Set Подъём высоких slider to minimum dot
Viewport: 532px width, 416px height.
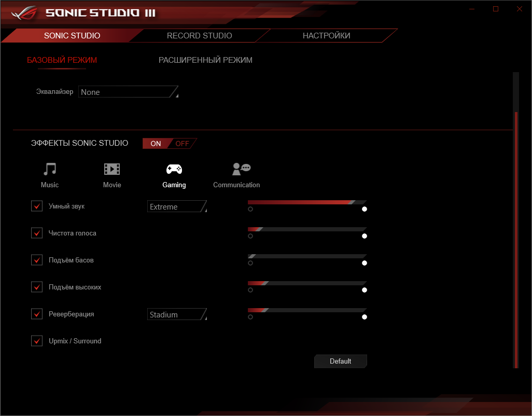250,290
